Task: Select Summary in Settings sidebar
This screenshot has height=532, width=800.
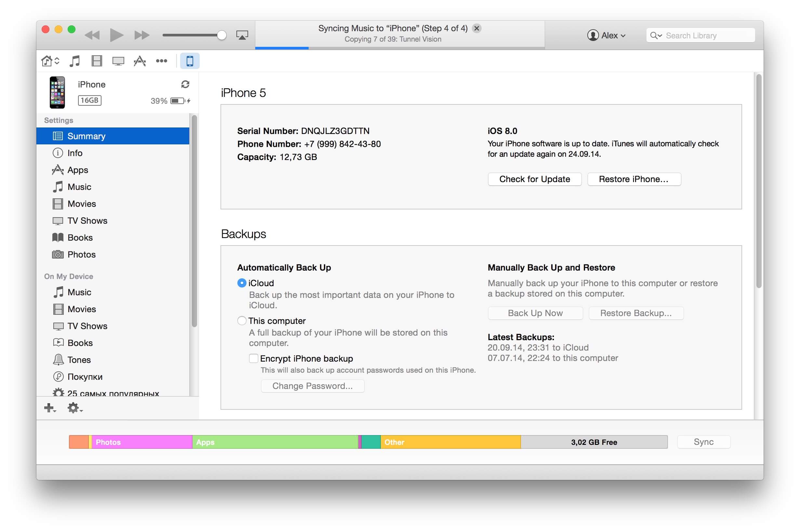Action: point(113,136)
